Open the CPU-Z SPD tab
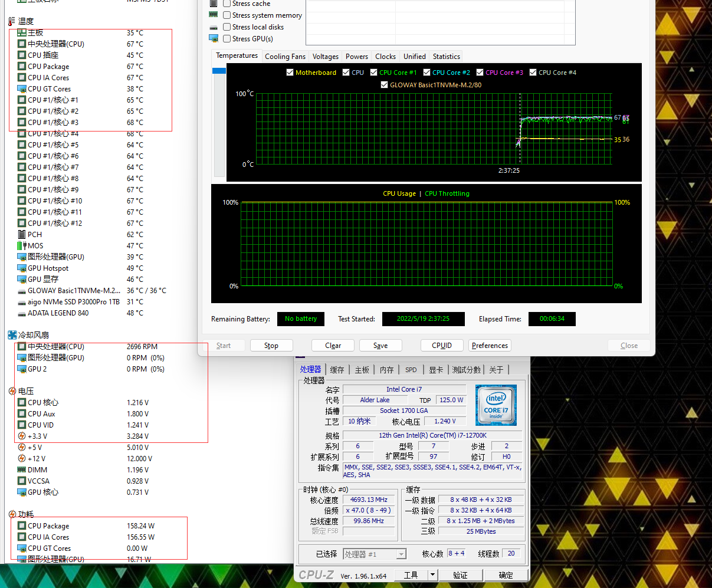Screen dimensions: 712x588 [411, 370]
